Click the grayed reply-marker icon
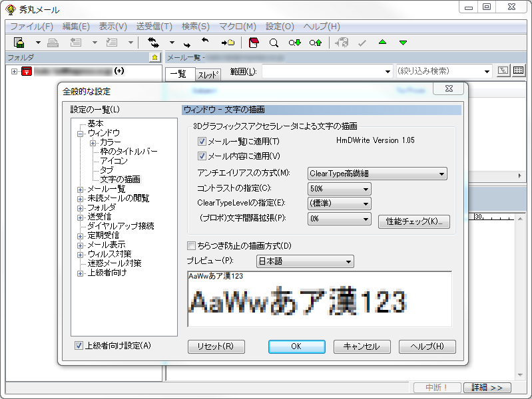This screenshot has height=399, width=532. 342,43
